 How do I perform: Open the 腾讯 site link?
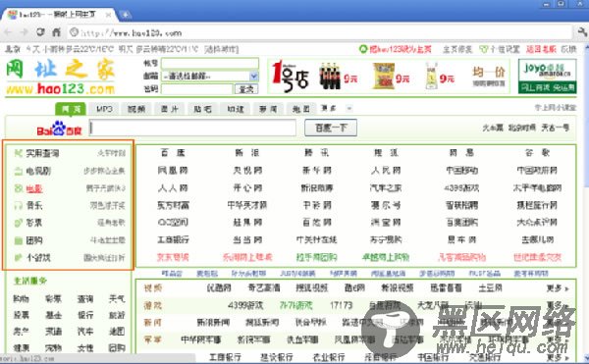(317, 153)
